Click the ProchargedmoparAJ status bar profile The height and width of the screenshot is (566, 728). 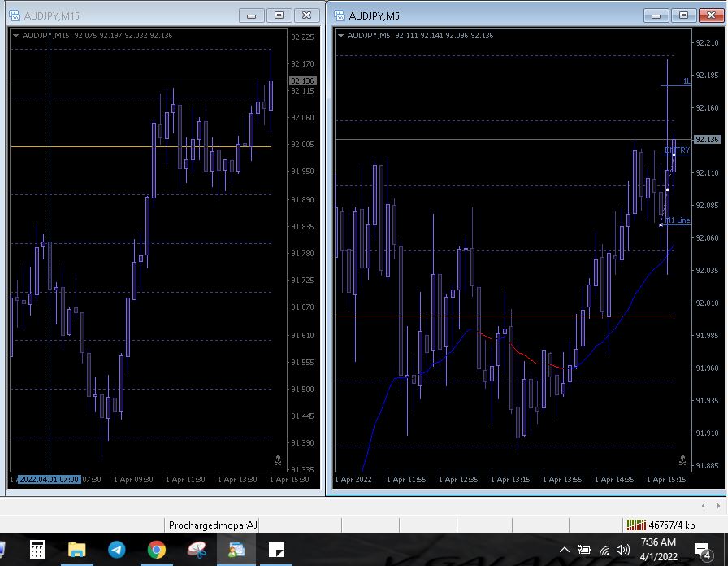(x=213, y=525)
